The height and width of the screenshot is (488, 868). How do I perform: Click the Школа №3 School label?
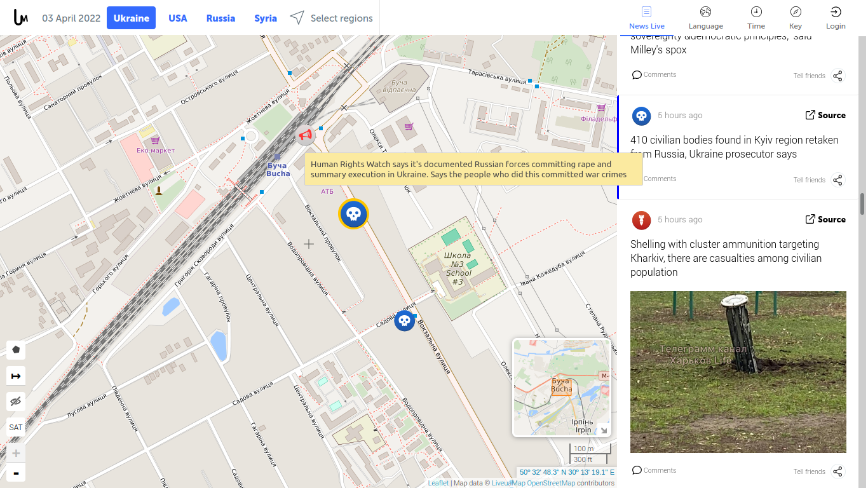[x=458, y=269]
